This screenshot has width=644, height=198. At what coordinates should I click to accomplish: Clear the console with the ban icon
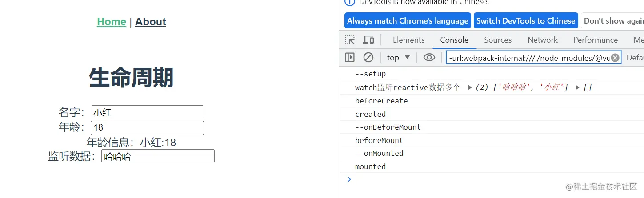coord(368,57)
